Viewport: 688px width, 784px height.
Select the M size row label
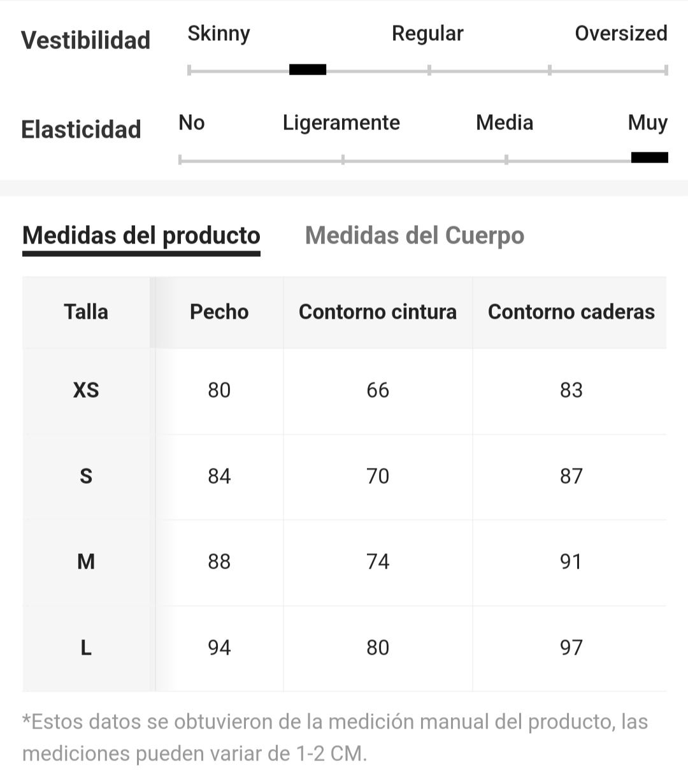86,562
